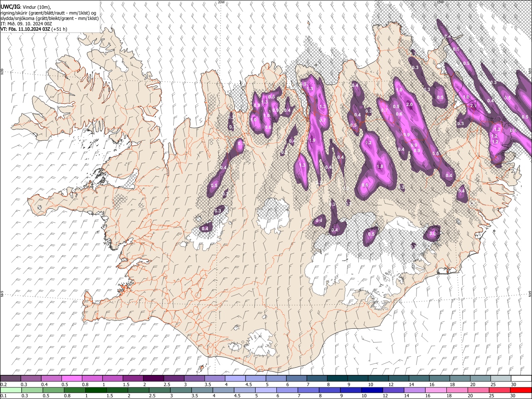The width and height of the screenshot is (532, 399).
Task: Pick the medium green 0.5 rain-legend swatch
Action: point(53,390)
